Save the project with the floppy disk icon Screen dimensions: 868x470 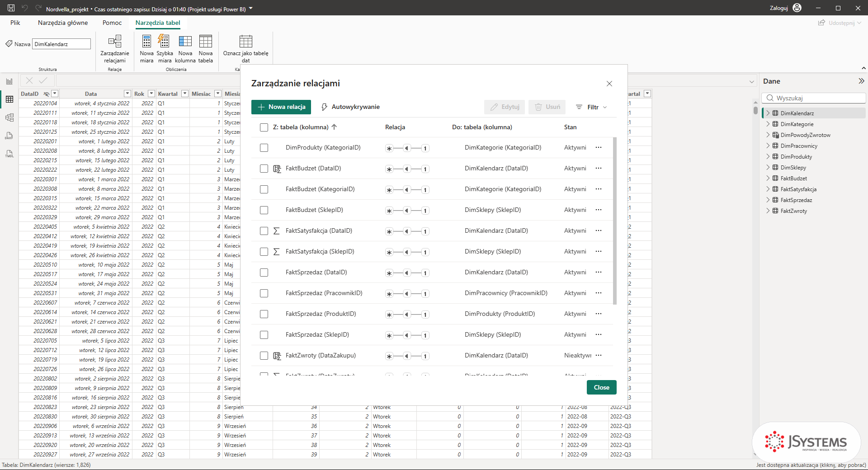point(11,8)
